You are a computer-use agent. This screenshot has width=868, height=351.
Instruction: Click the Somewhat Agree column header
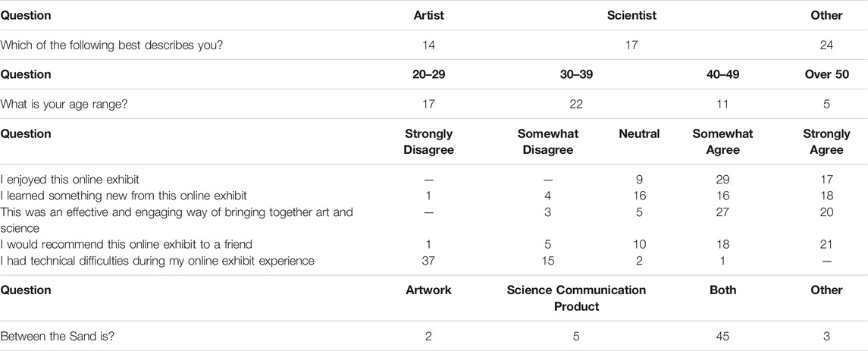coord(722,142)
